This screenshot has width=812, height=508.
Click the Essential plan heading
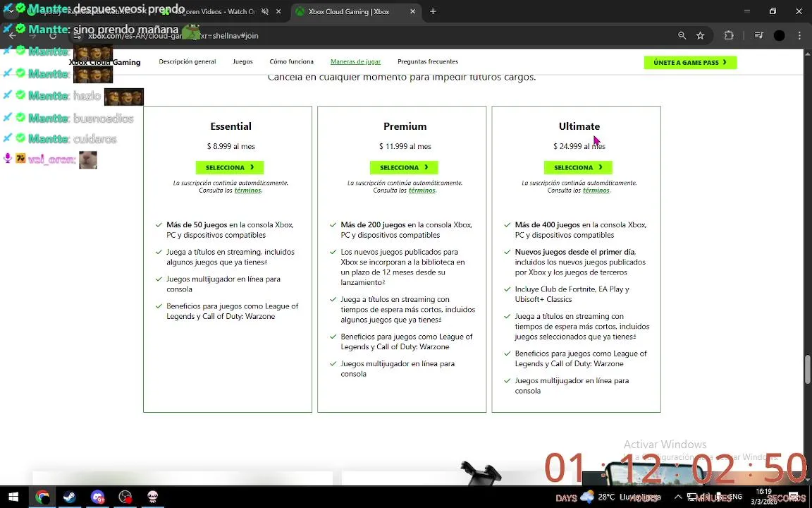click(x=230, y=126)
